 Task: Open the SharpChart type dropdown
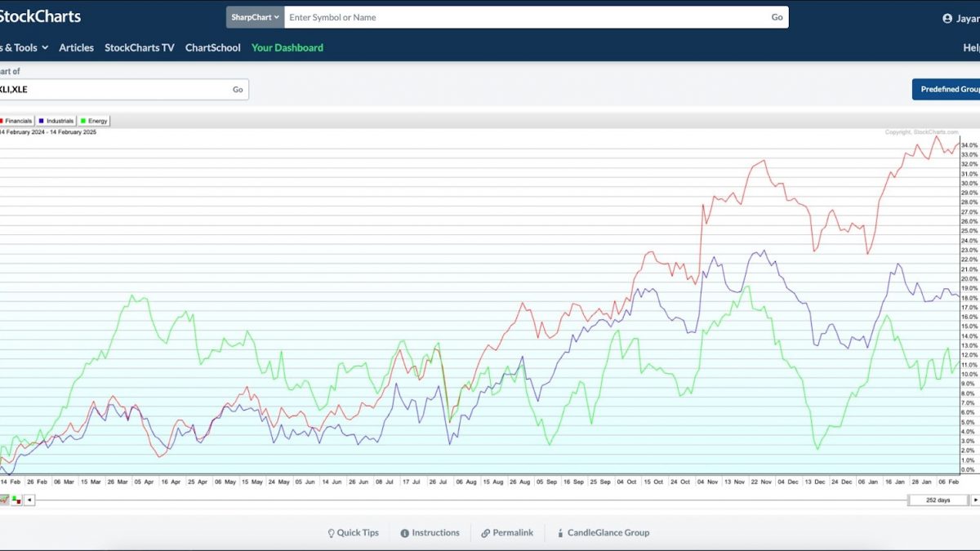[255, 17]
